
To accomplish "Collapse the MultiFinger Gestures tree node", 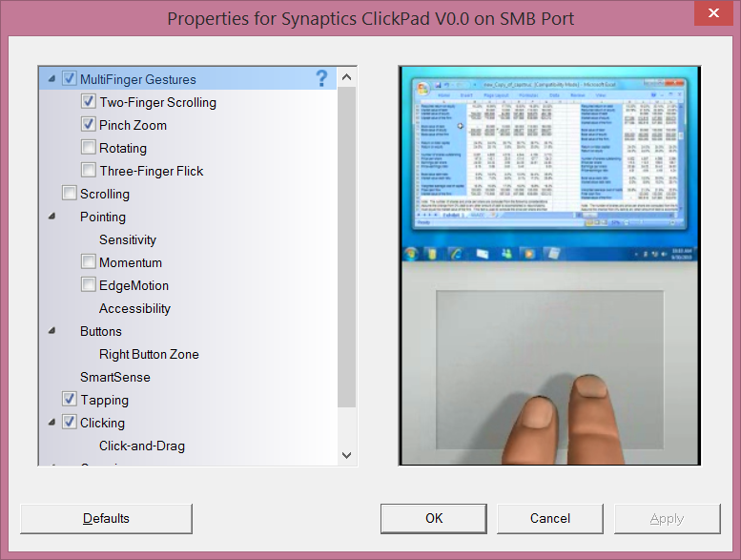I will pos(51,80).
